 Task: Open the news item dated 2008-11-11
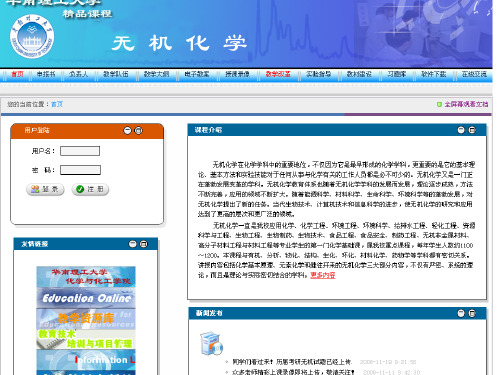293,372
